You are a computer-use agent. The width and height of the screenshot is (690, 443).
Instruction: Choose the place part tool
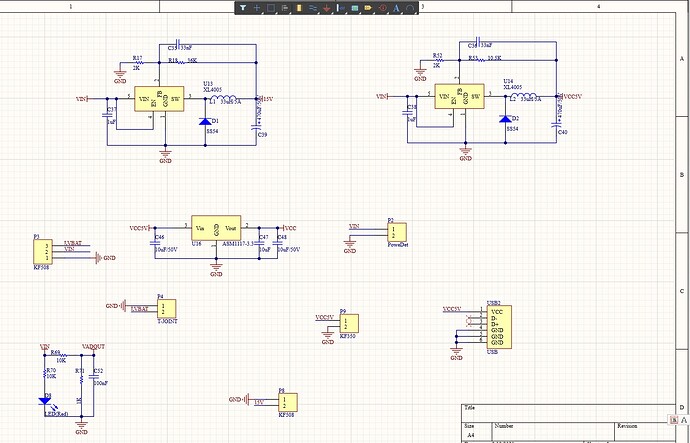tap(300, 7)
